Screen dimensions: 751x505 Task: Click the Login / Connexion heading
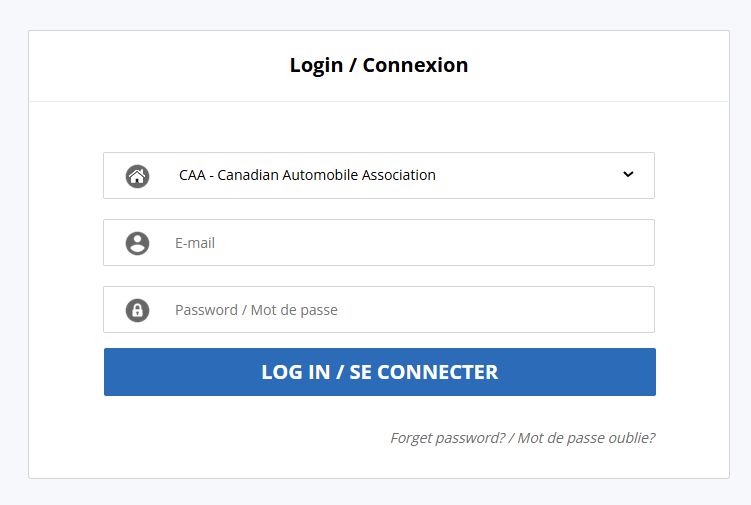[x=379, y=66]
